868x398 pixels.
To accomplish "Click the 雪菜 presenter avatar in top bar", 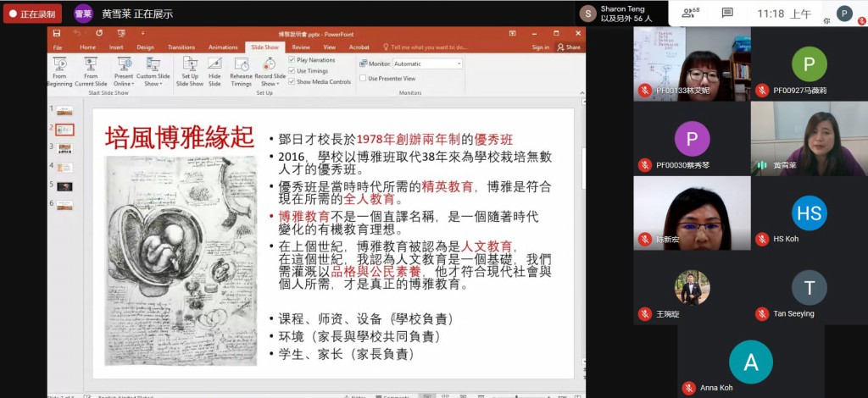I will point(84,14).
